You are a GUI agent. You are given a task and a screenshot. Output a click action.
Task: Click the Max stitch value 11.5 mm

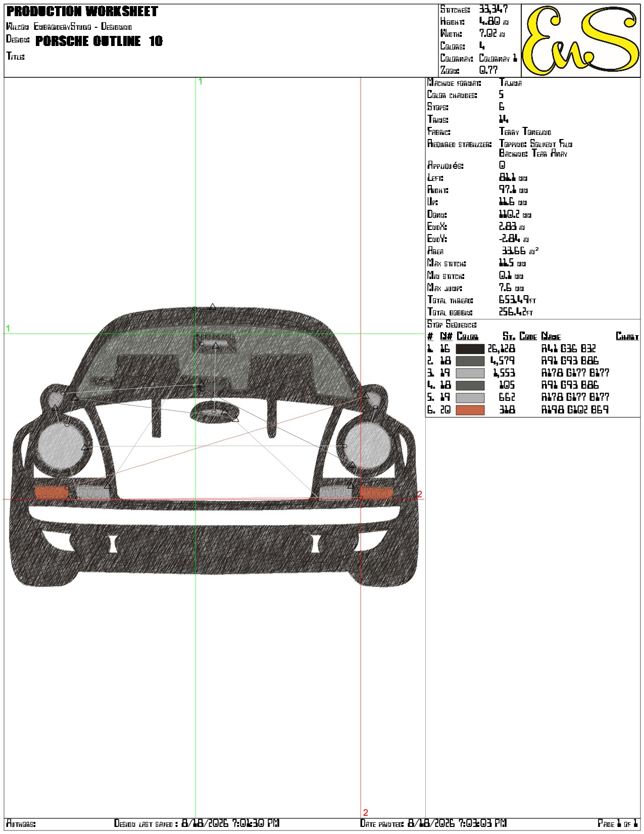tap(513, 263)
